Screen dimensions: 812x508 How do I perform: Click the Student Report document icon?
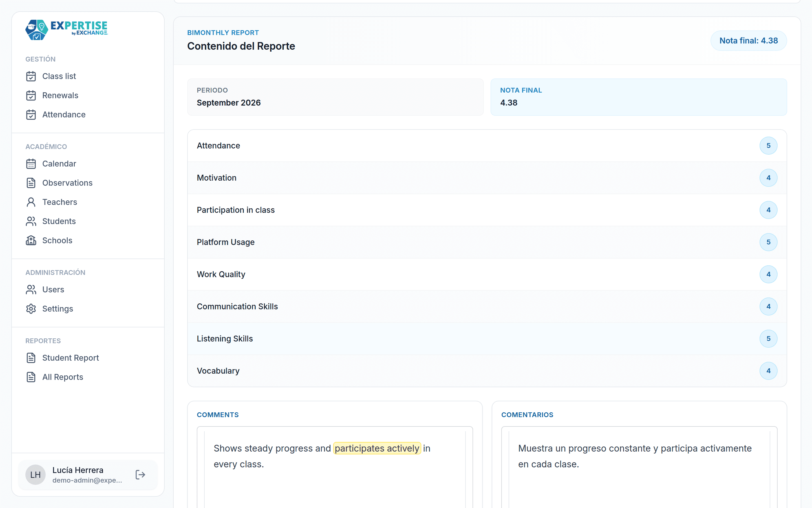31,358
